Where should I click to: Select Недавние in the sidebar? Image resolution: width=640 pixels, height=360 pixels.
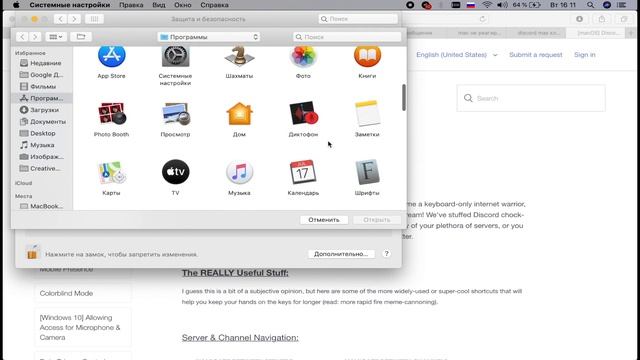click(42, 63)
